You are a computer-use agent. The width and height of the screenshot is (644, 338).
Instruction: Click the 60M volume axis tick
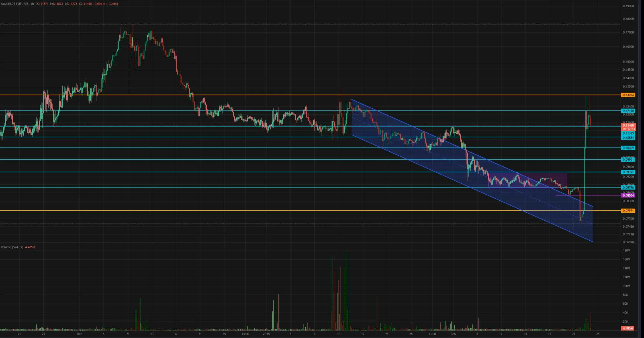click(x=626, y=304)
